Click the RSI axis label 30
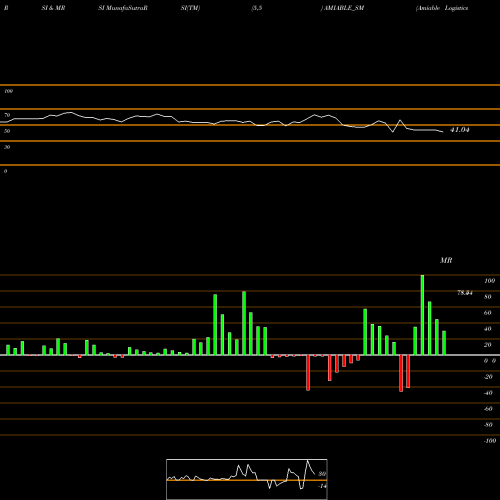 (x=7, y=147)
